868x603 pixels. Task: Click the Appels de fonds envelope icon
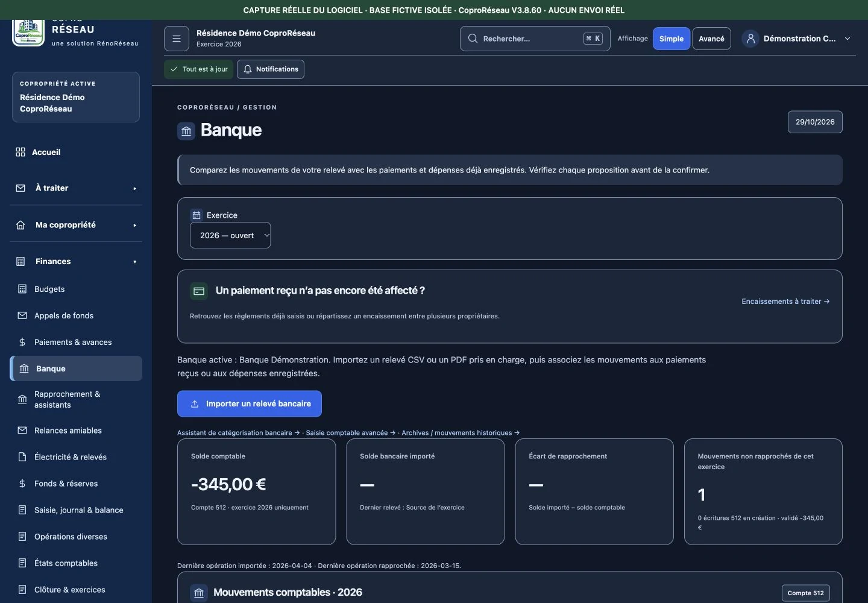pos(22,316)
